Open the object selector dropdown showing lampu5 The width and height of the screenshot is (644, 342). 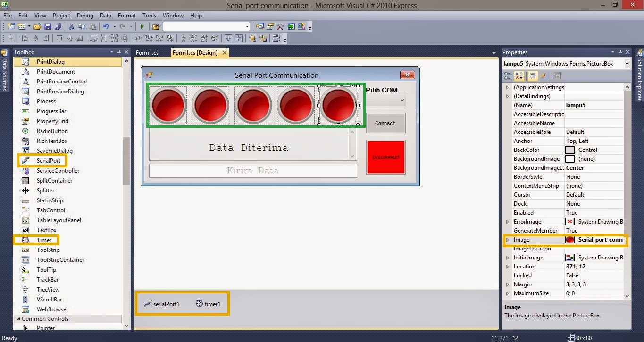point(626,63)
